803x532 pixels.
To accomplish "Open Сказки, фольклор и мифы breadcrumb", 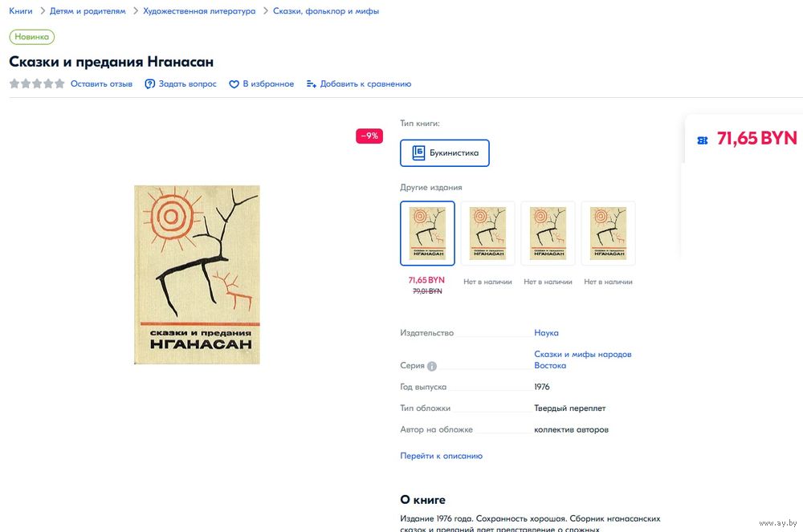I will [326, 10].
